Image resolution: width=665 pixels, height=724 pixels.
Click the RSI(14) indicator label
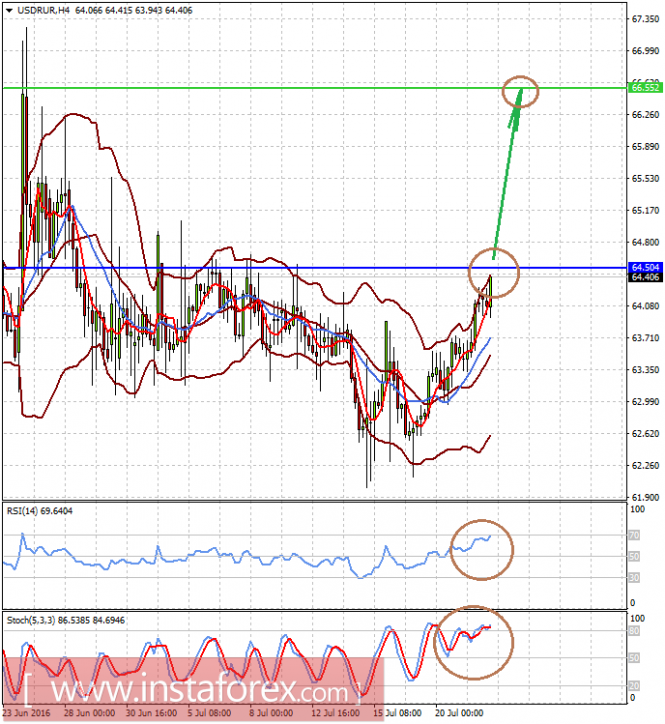pyautogui.click(x=40, y=511)
